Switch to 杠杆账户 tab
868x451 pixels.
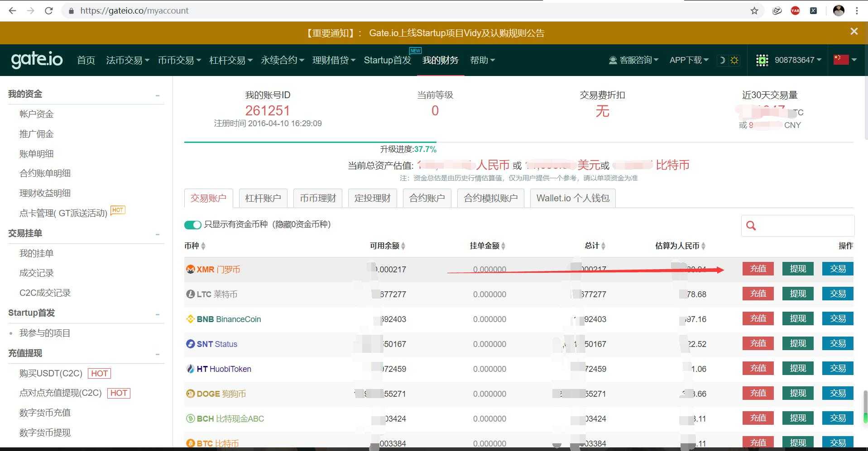pyautogui.click(x=263, y=198)
